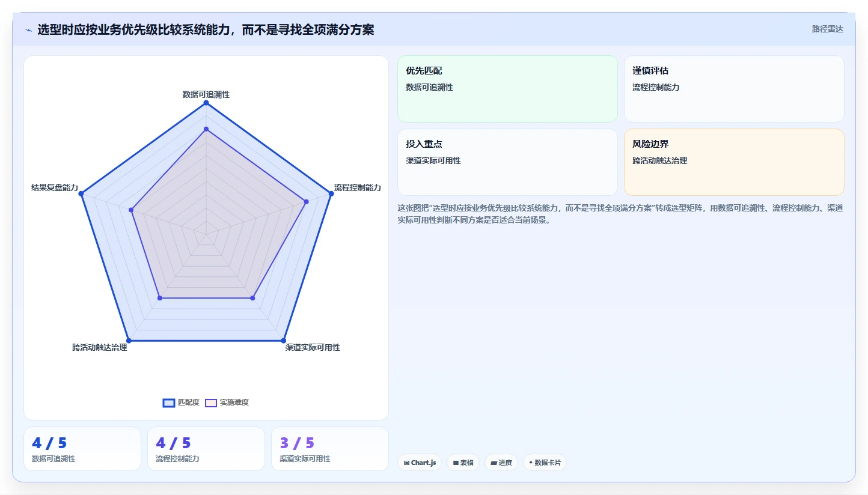This screenshot has height=495, width=868.
Task: Click the 跨活动触达治理 radar axis label
Action: 100,347
